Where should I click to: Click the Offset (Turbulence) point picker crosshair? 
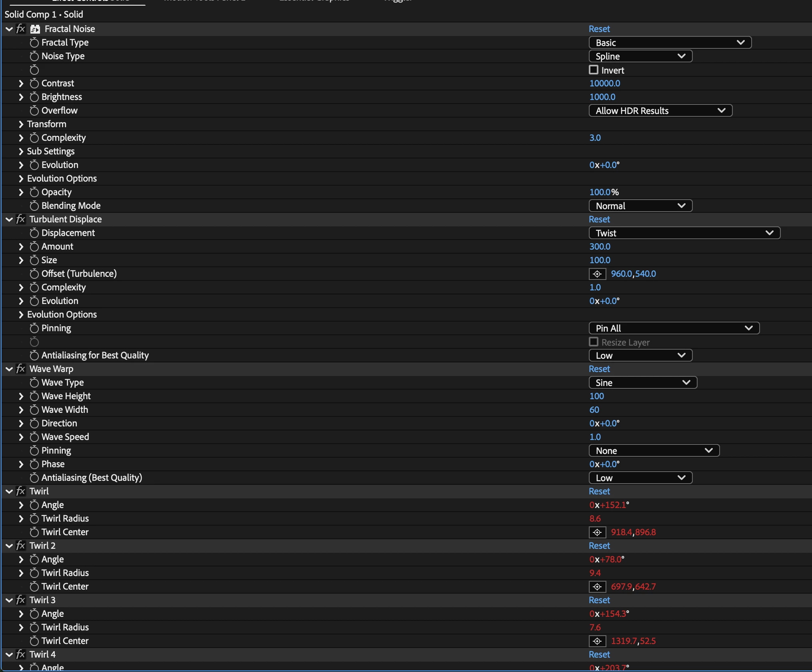click(597, 274)
